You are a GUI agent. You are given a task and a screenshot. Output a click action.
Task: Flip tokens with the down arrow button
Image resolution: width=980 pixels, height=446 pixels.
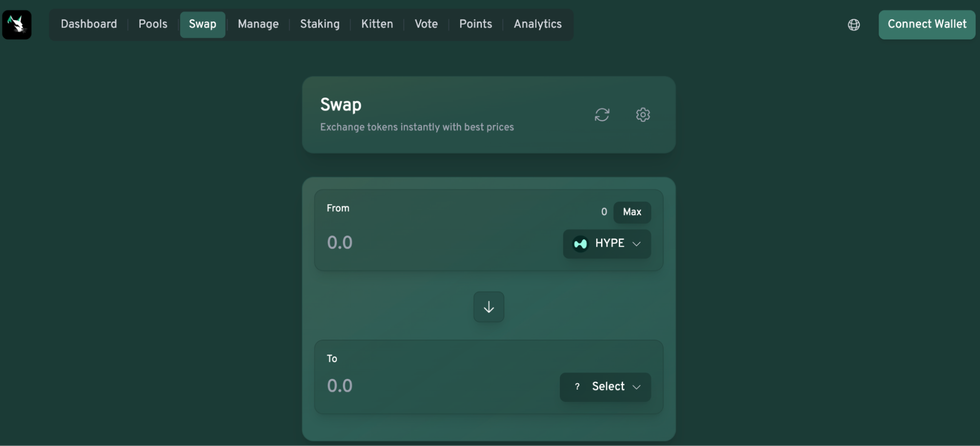coord(488,307)
